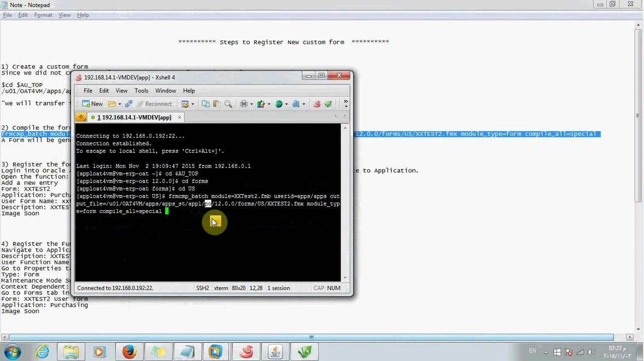The image size is (644, 361).
Task: Click the volume speaker icon in system tray
Action: pyautogui.click(x=591, y=352)
